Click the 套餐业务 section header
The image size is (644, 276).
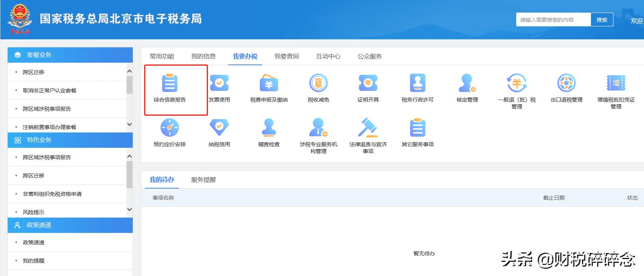[70, 55]
